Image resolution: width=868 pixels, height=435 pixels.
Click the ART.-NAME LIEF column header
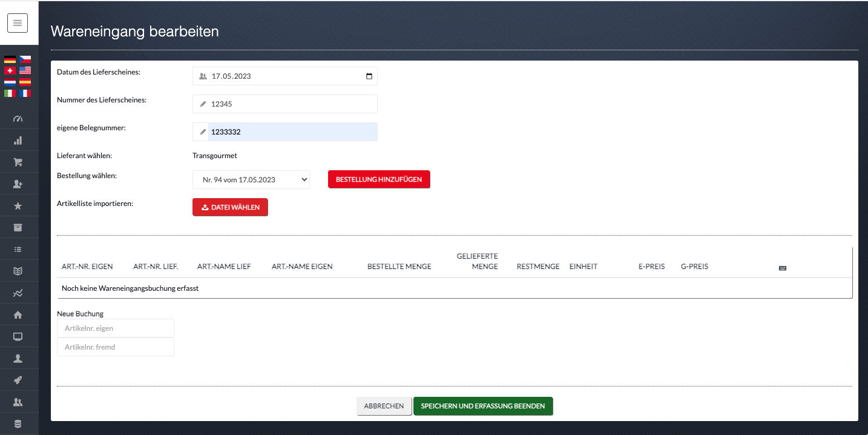pyautogui.click(x=224, y=267)
